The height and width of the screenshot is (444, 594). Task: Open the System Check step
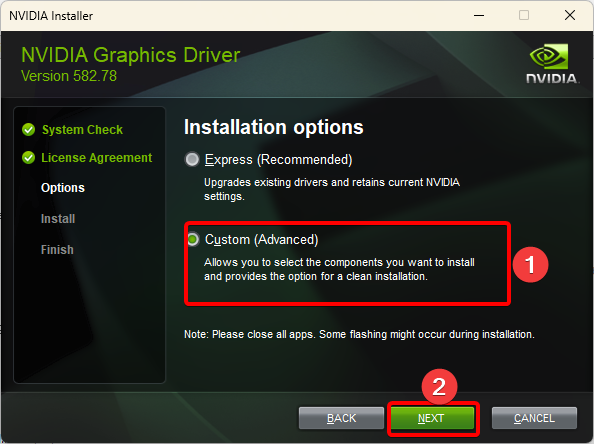(x=82, y=130)
